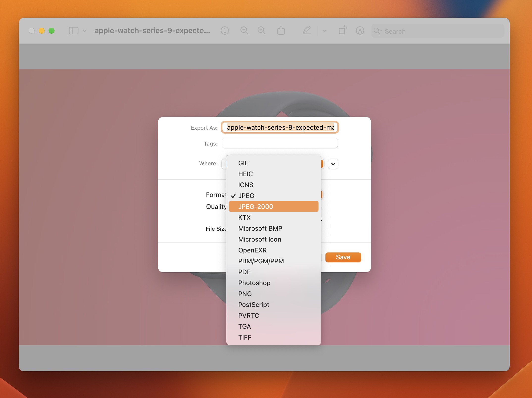Click the Inspector info icon in toolbar
Image resolution: width=532 pixels, height=398 pixels.
click(225, 31)
